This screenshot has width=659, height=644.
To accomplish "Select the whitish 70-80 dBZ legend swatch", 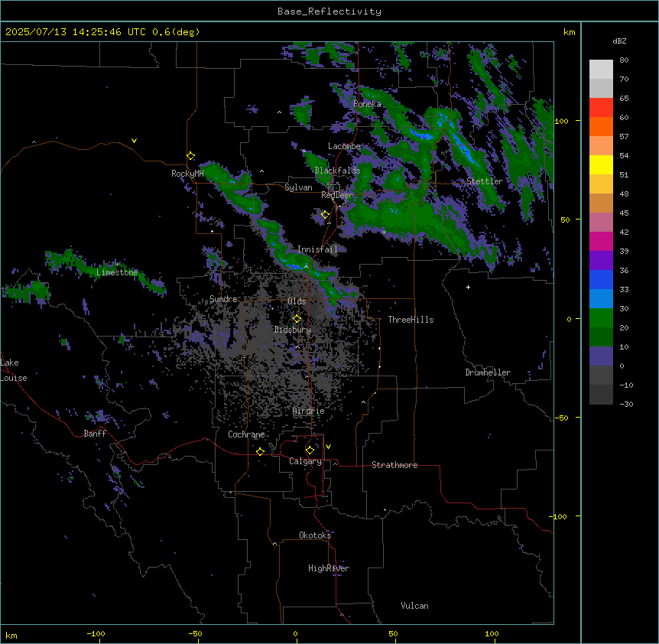I will [601, 70].
